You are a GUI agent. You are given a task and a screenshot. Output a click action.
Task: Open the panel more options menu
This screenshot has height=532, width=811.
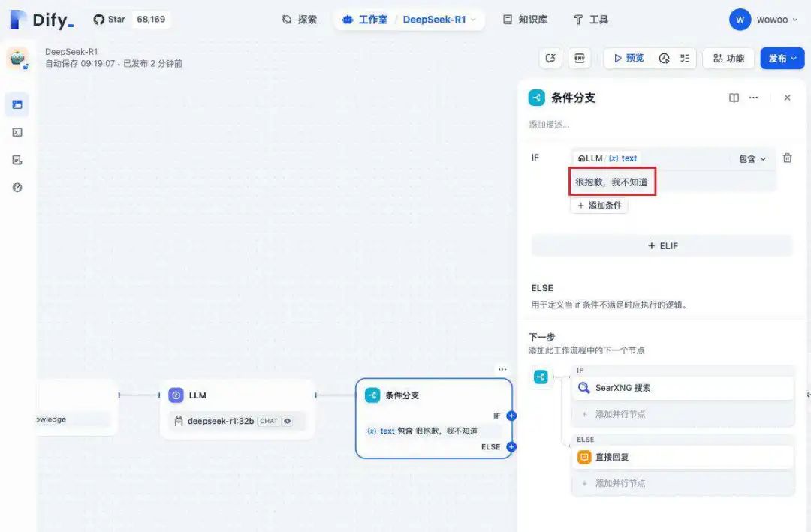click(754, 98)
